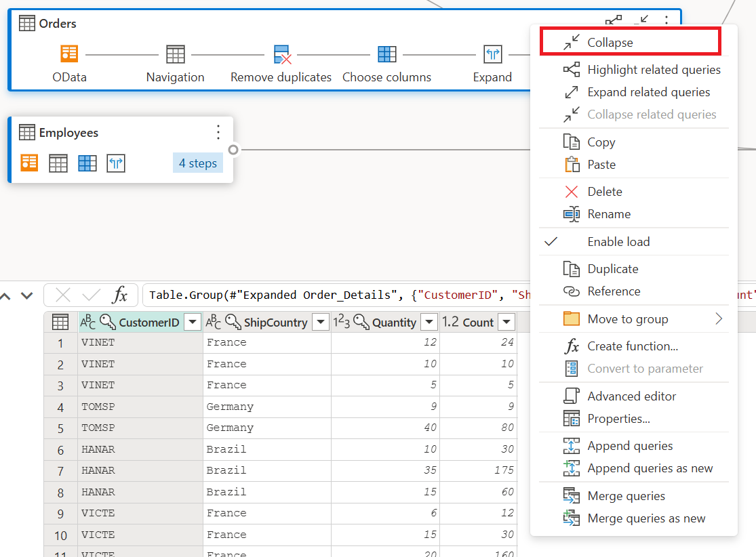Click the Expand step icon in Orders
Screen dimensions: 756x557
coord(492,54)
